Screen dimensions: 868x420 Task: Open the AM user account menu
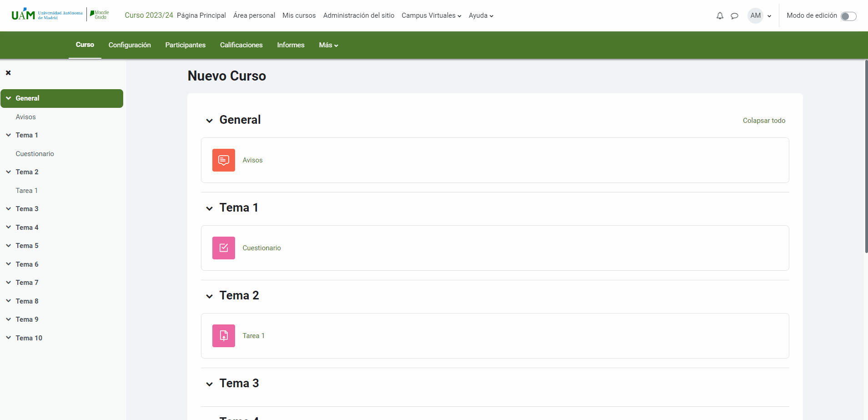point(759,15)
